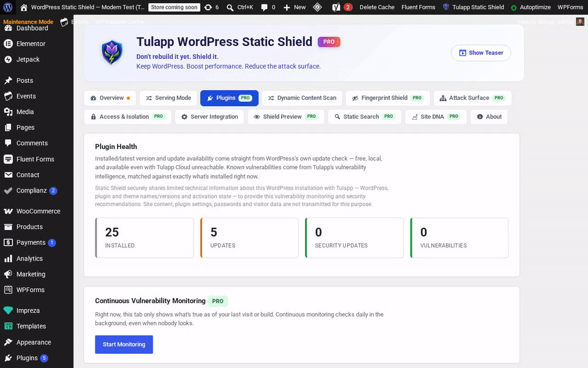This screenshot has width=588, height=368.
Task: Open the Access & Isolation tab
Action: point(128,117)
